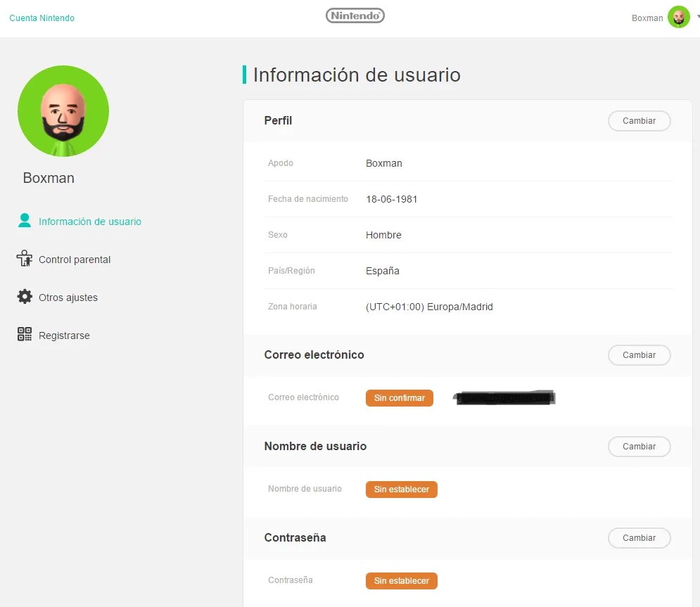Click the Control parental padlock icon

click(25, 259)
